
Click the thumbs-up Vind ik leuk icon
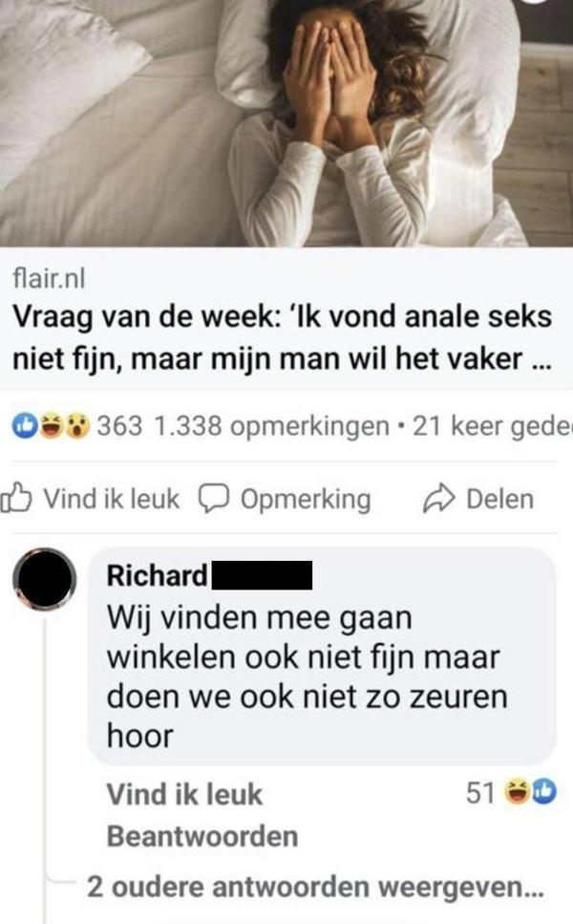(x=16, y=499)
